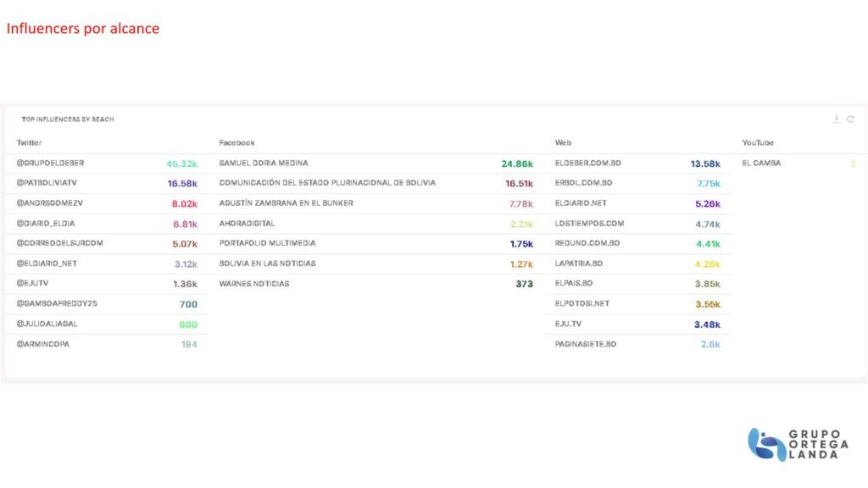Click the 13.58k web reach value

(x=705, y=164)
